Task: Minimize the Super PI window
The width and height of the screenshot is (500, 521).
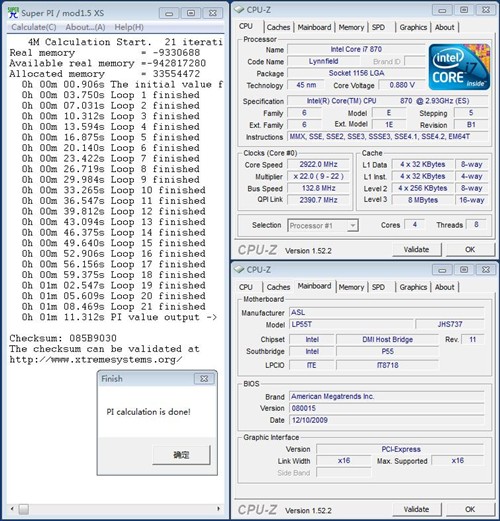Action: [169, 13]
